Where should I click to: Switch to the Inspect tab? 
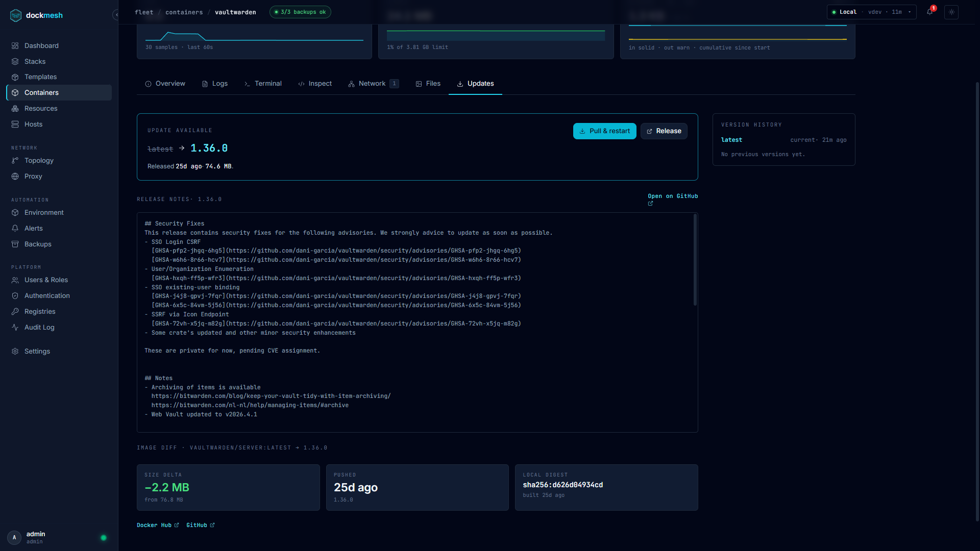click(315, 84)
